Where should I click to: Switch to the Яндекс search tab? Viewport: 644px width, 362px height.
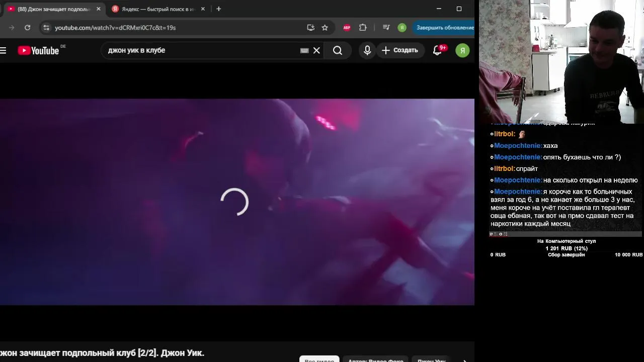coord(158,9)
